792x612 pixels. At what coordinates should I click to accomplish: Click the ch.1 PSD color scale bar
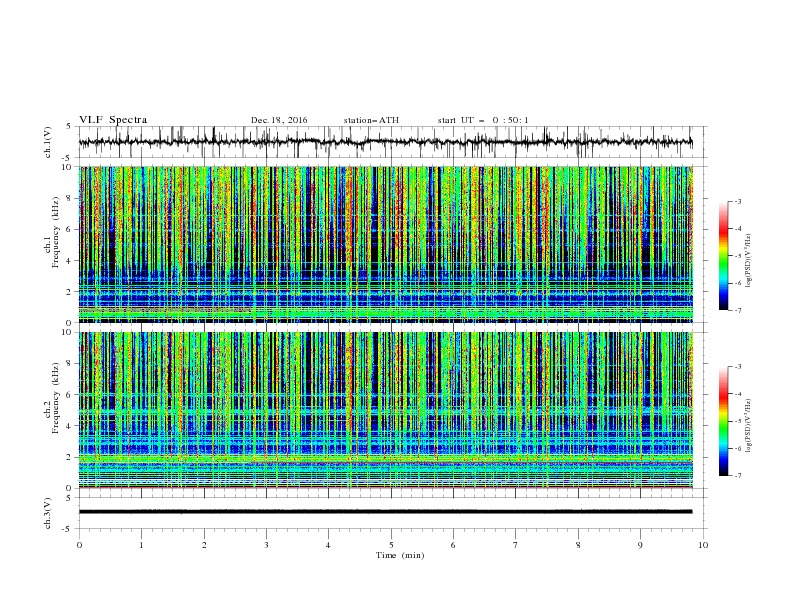pos(724,256)
